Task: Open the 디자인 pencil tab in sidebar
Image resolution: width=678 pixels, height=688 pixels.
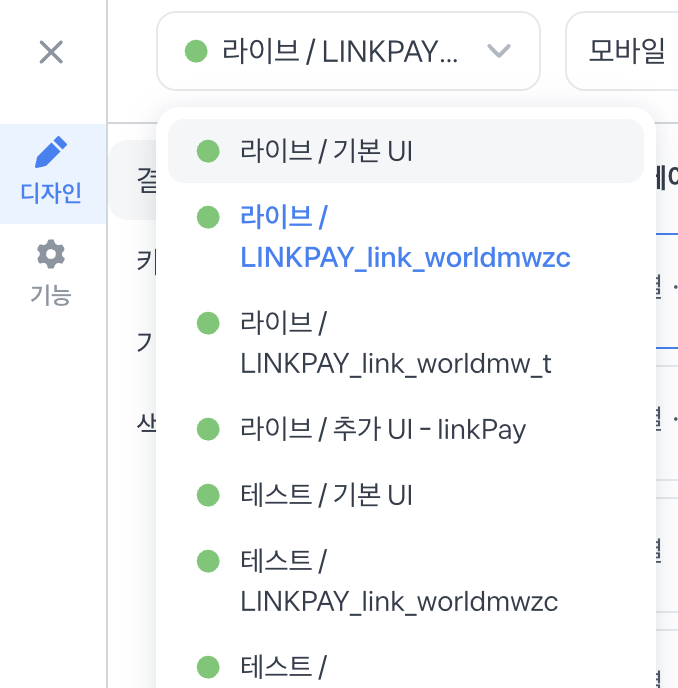Action: pos(52,174)
